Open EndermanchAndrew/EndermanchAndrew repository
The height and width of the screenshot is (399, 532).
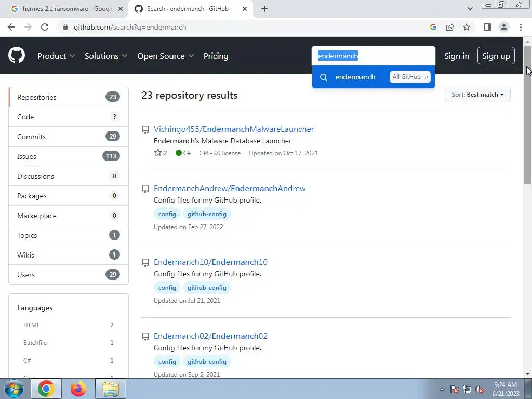tap(230, 188)
